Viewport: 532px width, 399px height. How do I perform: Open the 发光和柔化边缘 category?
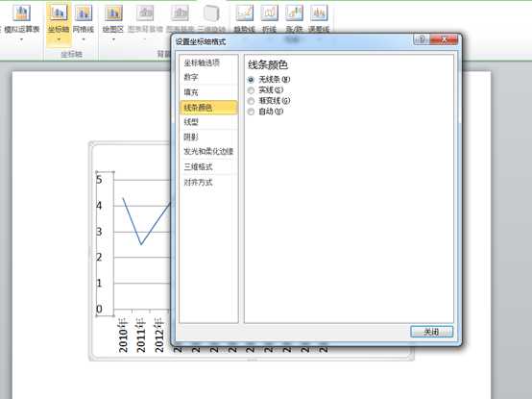[208, 152]
